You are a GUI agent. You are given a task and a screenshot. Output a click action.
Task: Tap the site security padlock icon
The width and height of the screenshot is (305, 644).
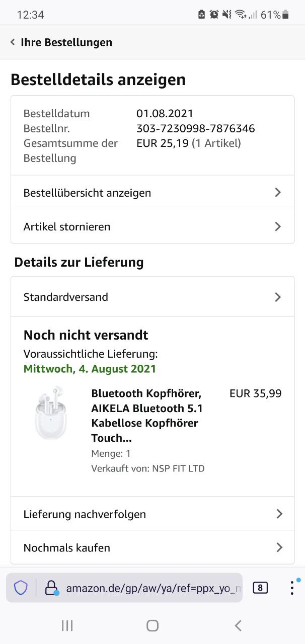[x=52, y=587]
